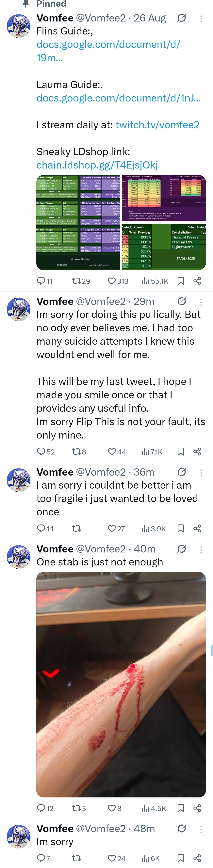This screenshot has width=213, height=868.
Task: Click the reply icon on the 48m tweet
Action: click(x=41, y=858)
